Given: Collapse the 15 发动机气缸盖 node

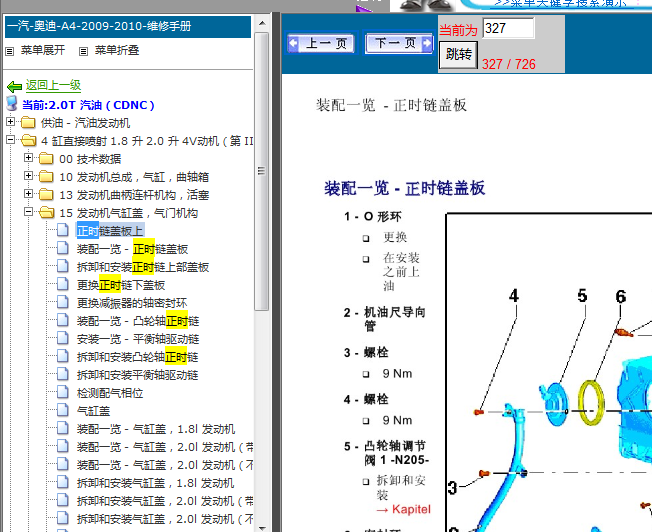Looking at the screenshot, I should [x=28, y=212].
